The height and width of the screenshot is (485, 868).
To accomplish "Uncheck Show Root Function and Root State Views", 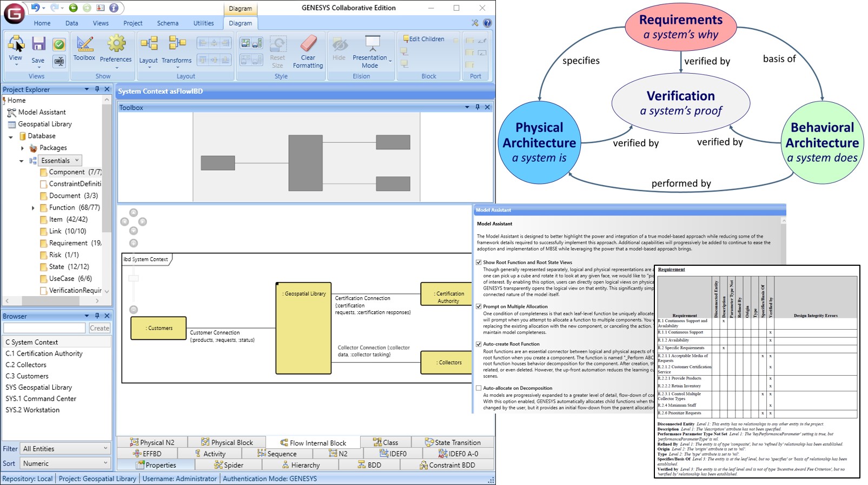I will click(x=479, y=263).
